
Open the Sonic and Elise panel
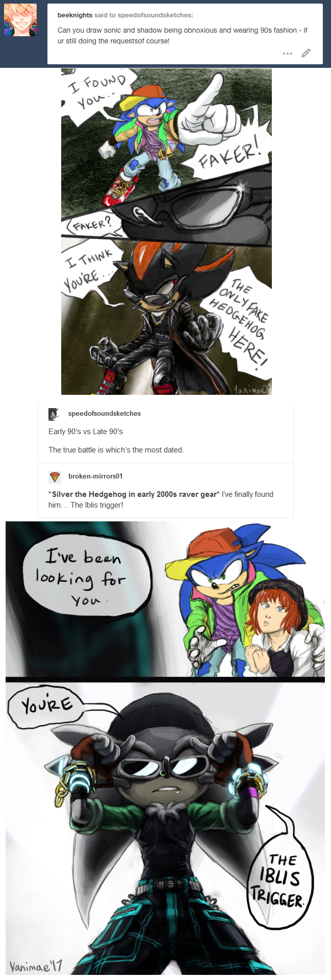(x=165, y=599)
